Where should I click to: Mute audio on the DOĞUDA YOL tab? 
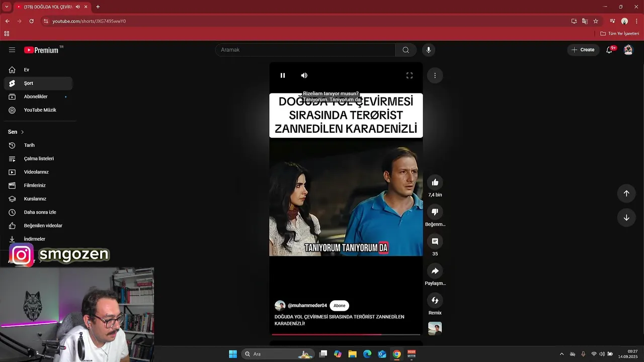[x=77, y=7]
